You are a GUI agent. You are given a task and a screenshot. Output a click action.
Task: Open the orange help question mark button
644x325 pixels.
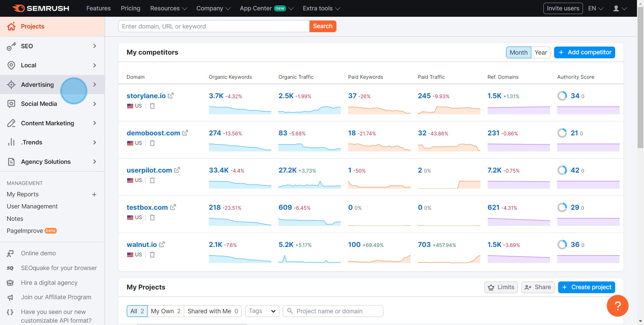click(x=618, y=306)
